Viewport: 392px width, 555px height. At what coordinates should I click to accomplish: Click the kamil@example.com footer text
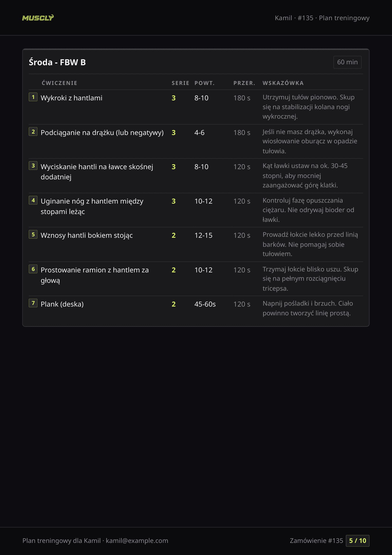pyautogui.click(x=137, y=541)
